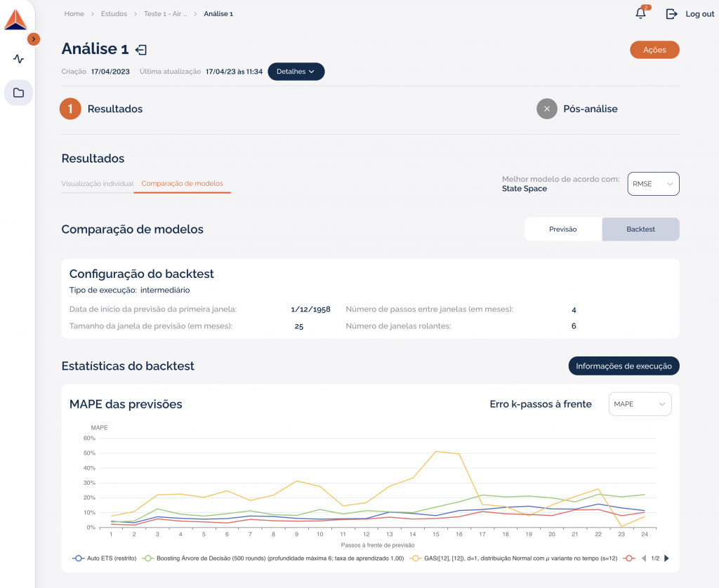Click the State Space best model name

pos(524,188)
